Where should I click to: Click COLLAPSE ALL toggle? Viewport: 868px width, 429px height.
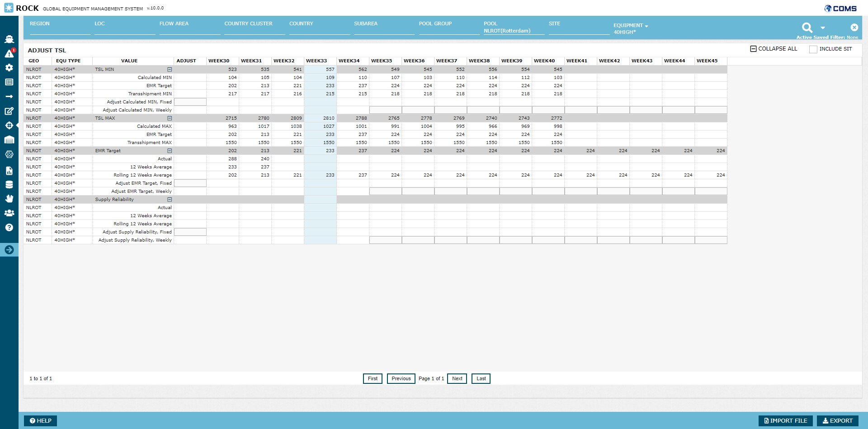click(774, 49)
